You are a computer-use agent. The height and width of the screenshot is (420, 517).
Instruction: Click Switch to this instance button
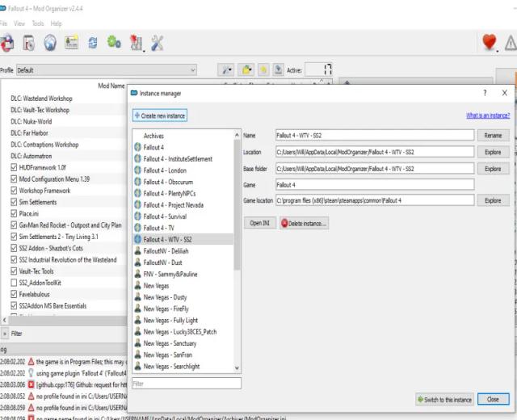point(445,400)
